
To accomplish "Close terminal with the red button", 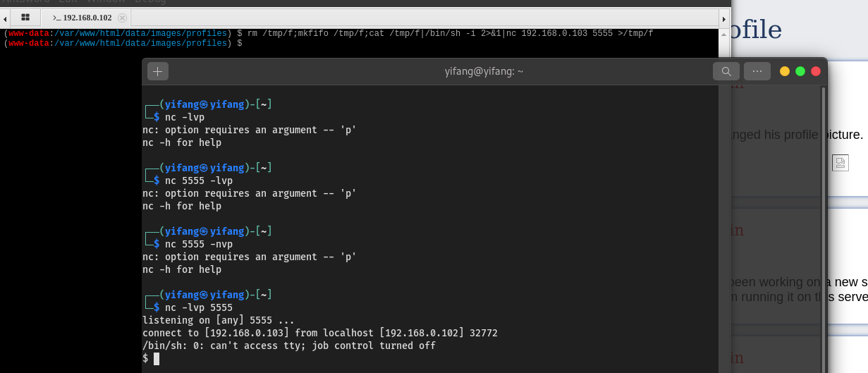I will [x=816, y=71].
